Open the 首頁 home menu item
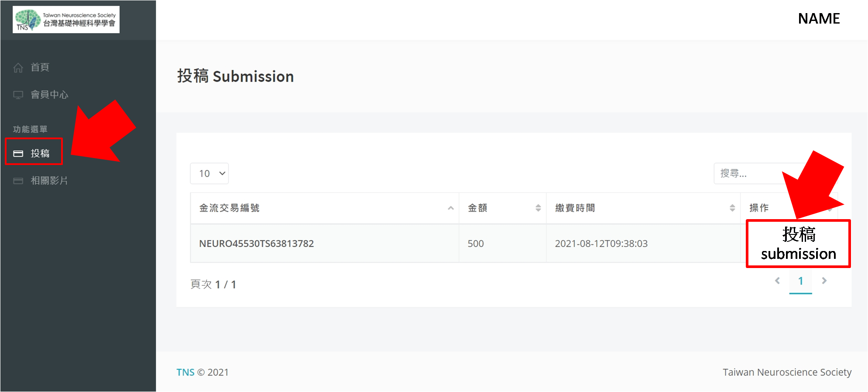Image resolution: width=868 pixels, height=392 pixels. coord(40,67)
